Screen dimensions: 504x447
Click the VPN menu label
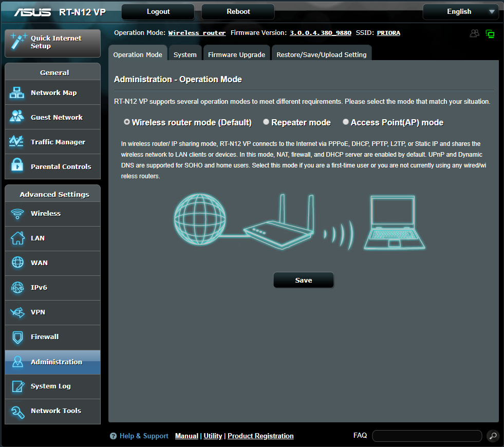[x=38, y=312]
